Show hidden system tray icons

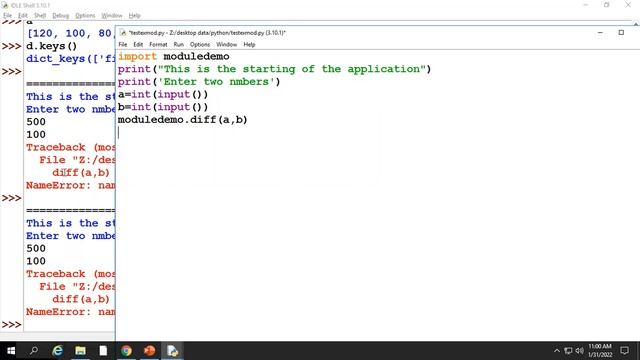pyautogui.click(x=557, y=351)
